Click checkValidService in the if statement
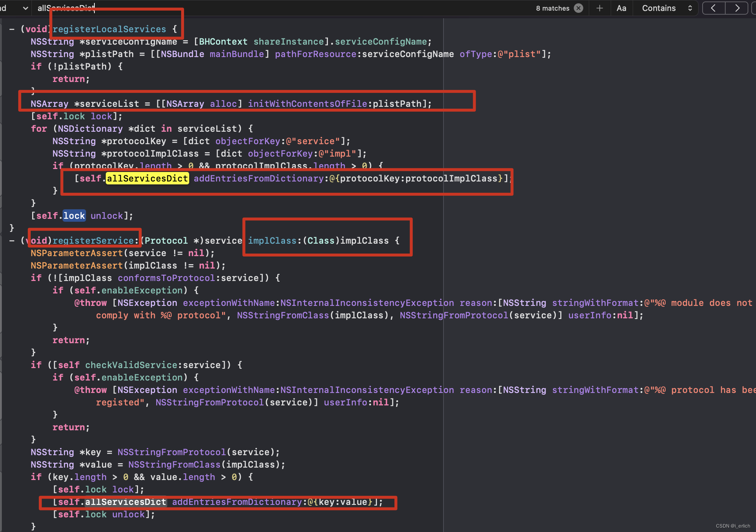 tap(131, 365)
